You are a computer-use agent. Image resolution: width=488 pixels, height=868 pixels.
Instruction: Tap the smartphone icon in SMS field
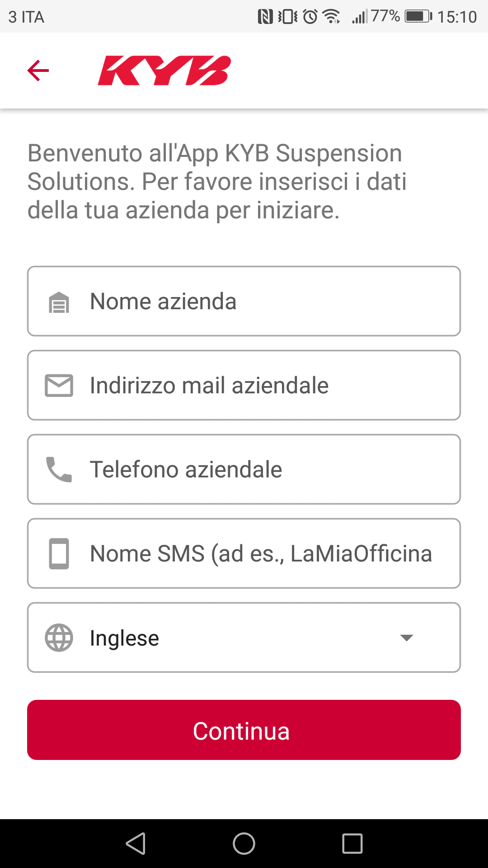tap(59, 553)
